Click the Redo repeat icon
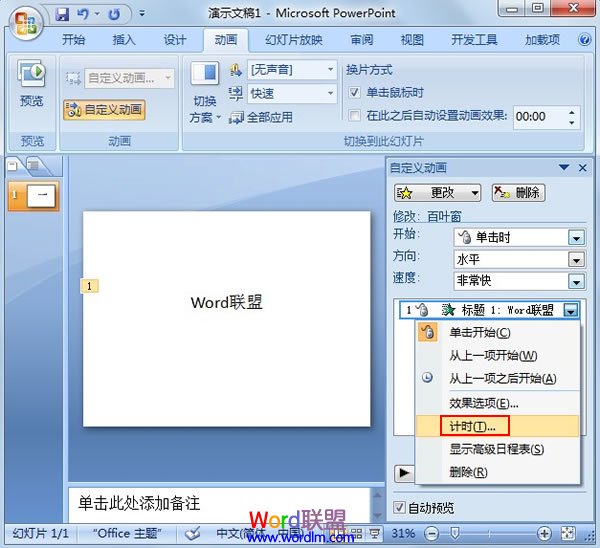The width and height of the screenshot is (600, 548). pyautogui.click(x=114, y=15)
